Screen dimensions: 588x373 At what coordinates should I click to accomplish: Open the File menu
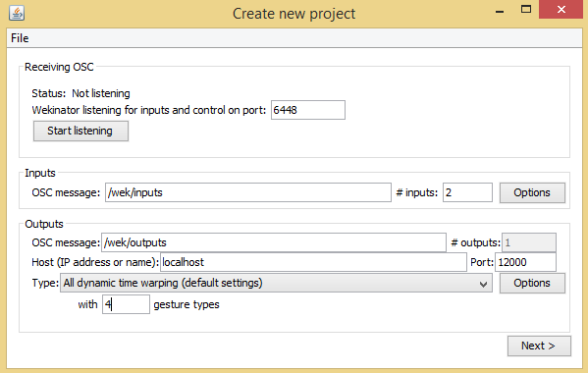[20, 38]
